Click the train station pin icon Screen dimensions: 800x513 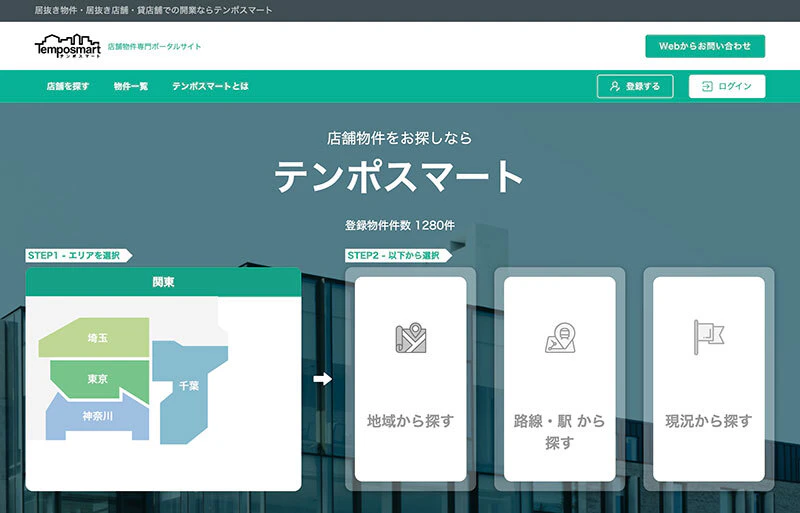tap(560, 337)
